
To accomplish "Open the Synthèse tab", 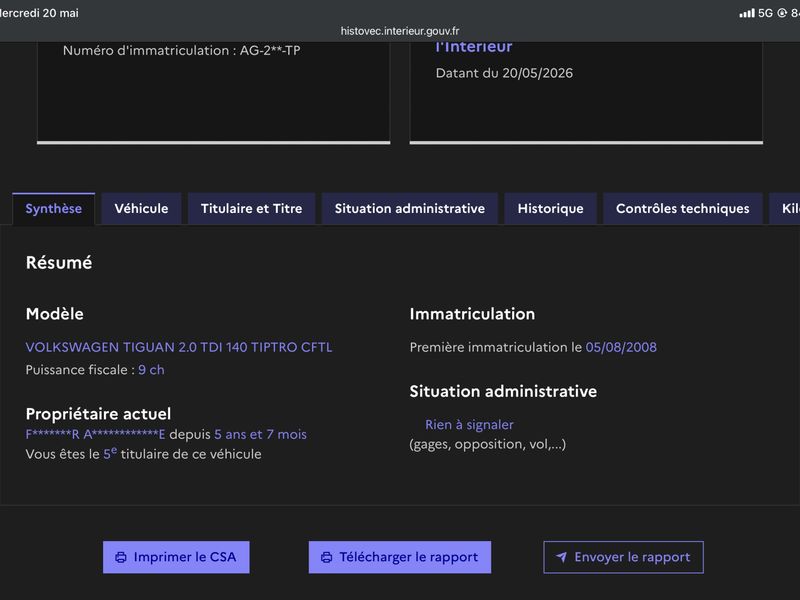I will [54, 209].
